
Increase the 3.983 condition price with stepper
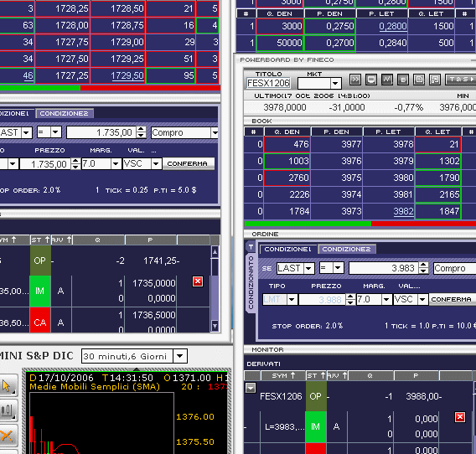(423, 266)
